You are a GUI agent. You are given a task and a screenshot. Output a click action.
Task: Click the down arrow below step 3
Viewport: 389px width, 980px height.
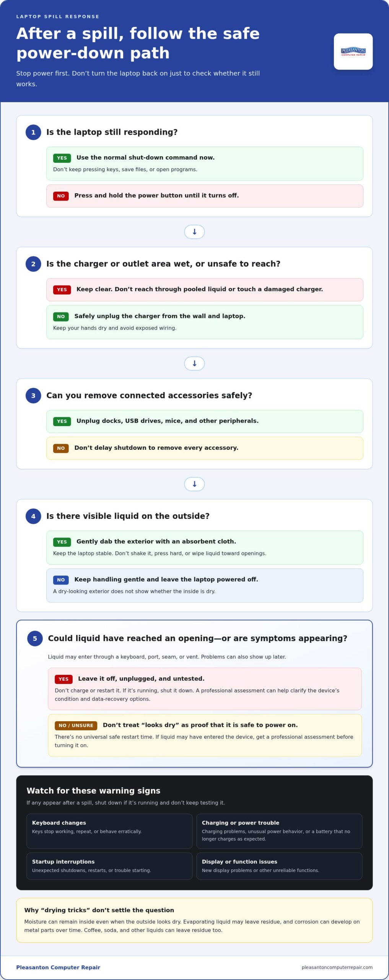[x=194, y=484]
